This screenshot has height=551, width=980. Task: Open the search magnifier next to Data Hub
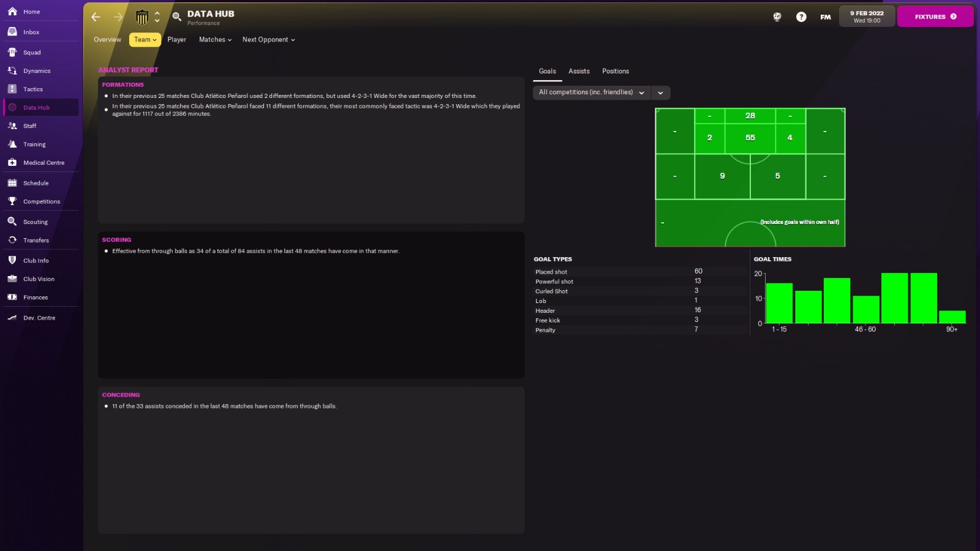[x=176, y=17]
